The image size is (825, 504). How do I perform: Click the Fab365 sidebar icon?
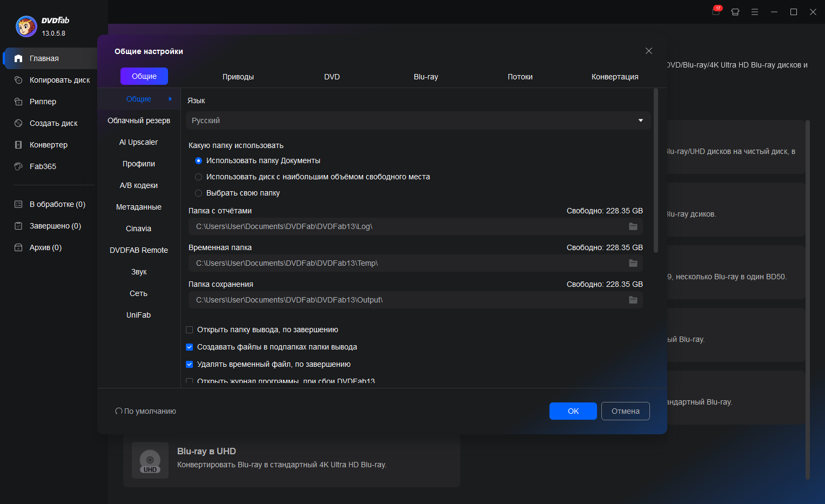[x=18, y=166]
